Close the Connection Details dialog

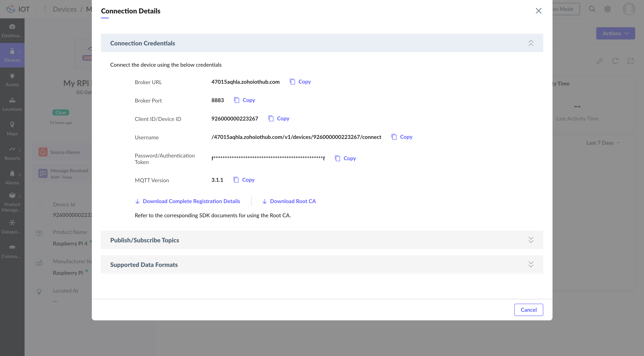point(539,11)
